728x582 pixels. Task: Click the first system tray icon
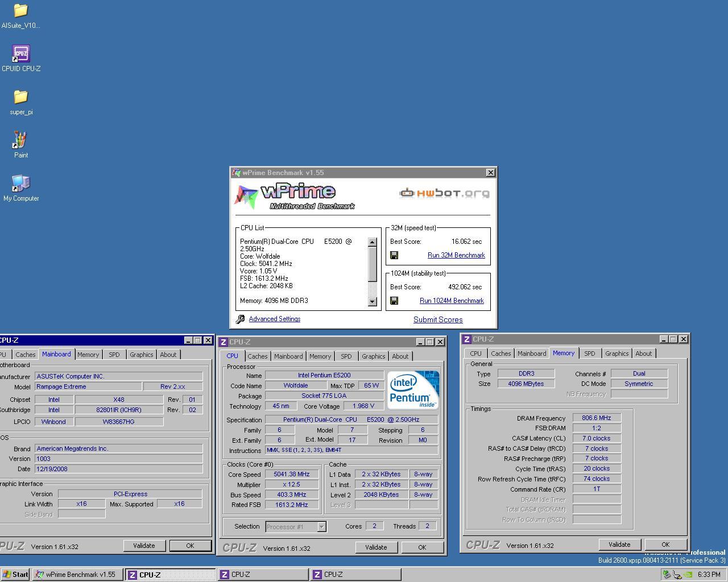[666, 575]
